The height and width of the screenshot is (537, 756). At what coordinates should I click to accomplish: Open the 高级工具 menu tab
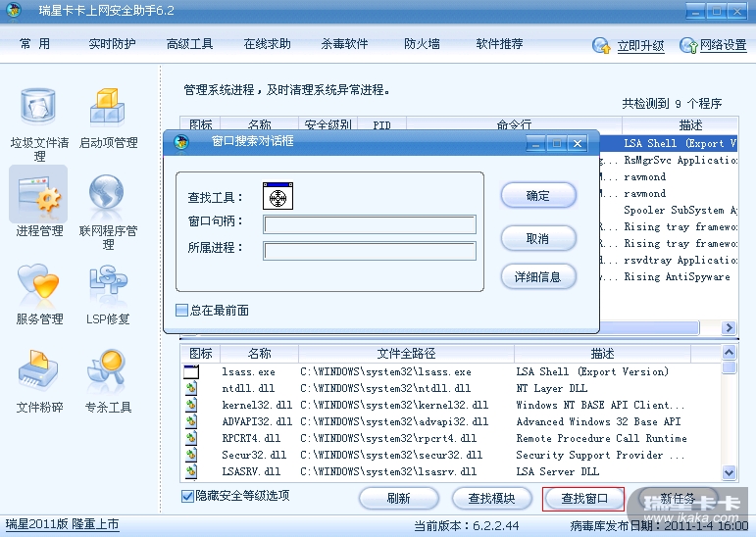(189, 44)
